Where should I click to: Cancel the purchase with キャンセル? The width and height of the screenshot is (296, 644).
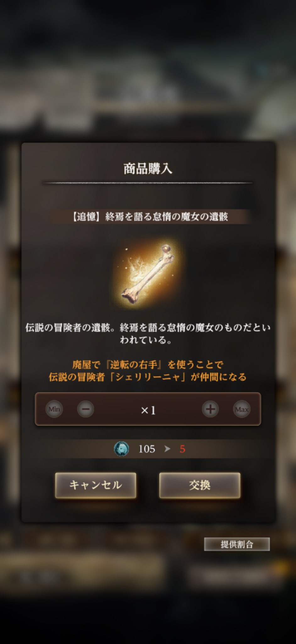click(x=96, y=485)
